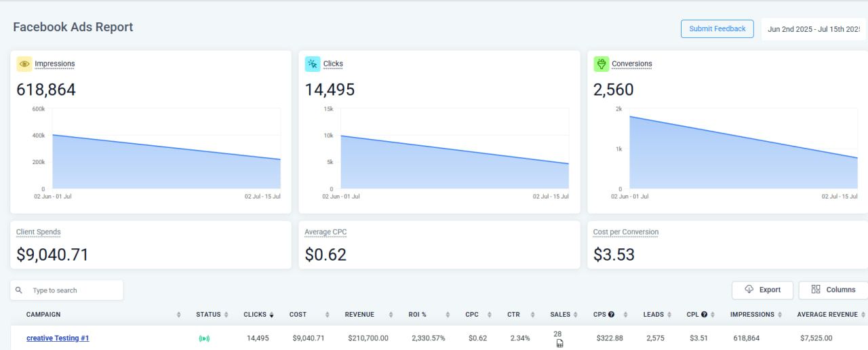Image resolution: width=868 pixels, height=350 pixels.
Task: Click the $210,700.00 revenue cell
Action: (368, 338)
